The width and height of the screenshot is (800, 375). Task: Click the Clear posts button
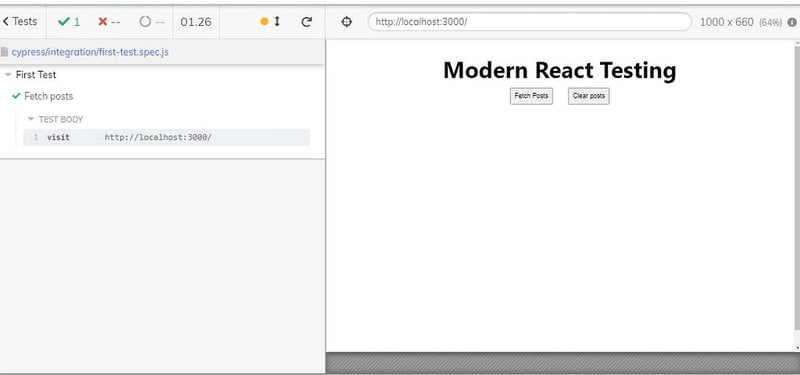[x=589, y=96]
